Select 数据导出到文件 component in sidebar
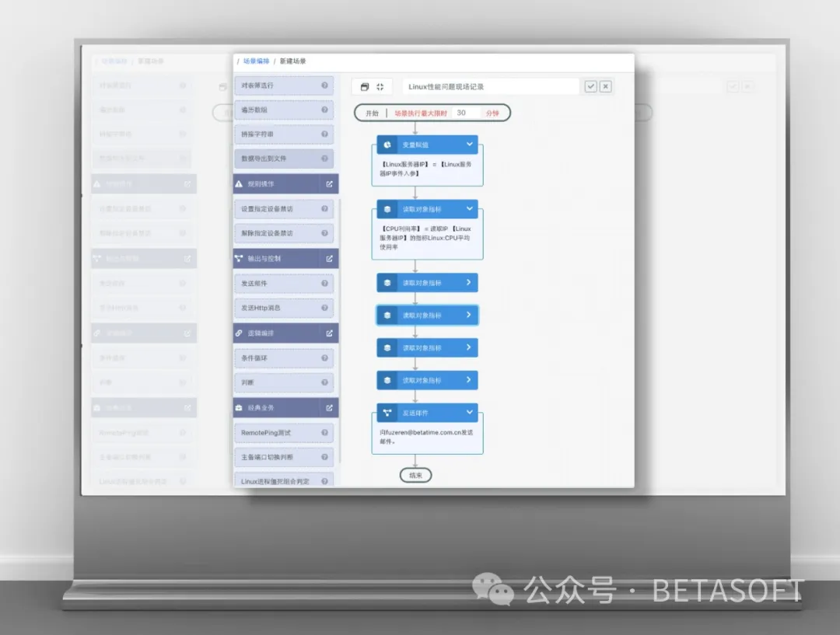The width and height of the screenshot is (840, 635). 284,159
